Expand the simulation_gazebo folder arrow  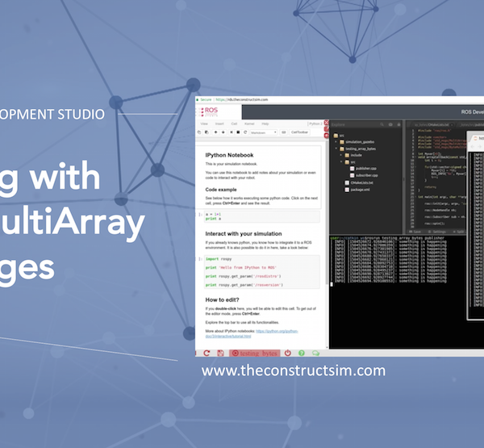[x=336, y=142]
